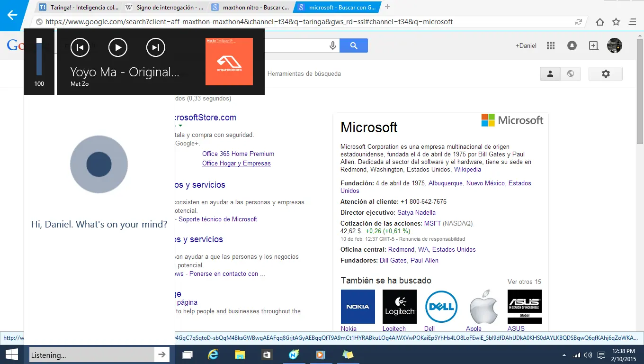Viewport: 644px width, 364px height.
Task: Open a new browser tab
Action: click(x=387, y=7)
